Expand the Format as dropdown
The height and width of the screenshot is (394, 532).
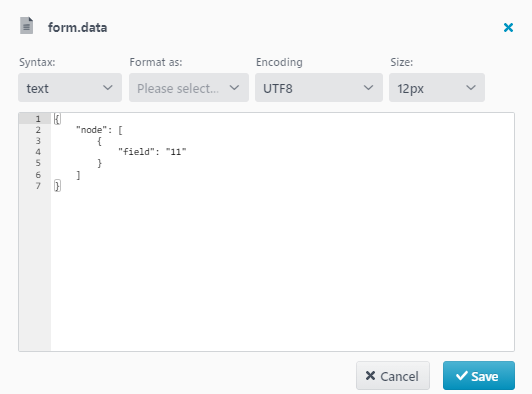point(189,88)
